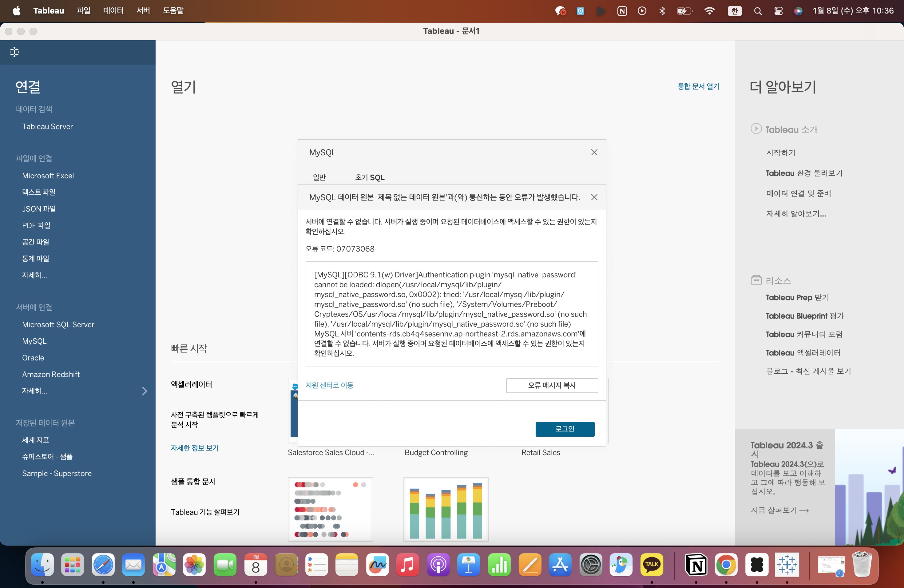Open the Tableau 커뮤니티 포럼 link
Viewport: 904px width, 588px height.
coord(804,334)
